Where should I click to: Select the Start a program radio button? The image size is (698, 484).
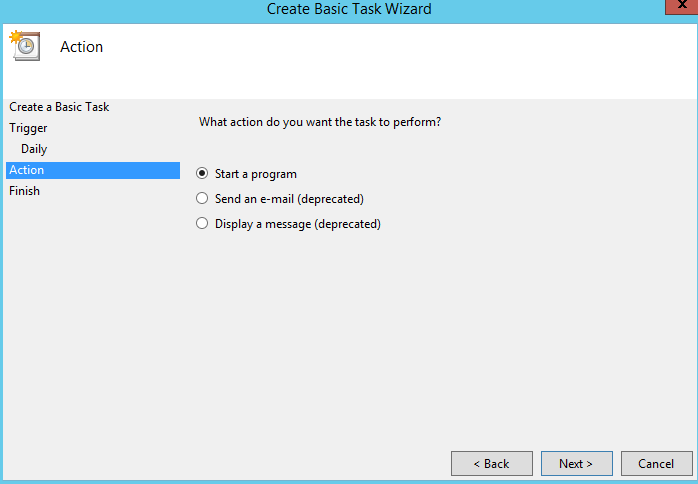(x=202, y=174)
